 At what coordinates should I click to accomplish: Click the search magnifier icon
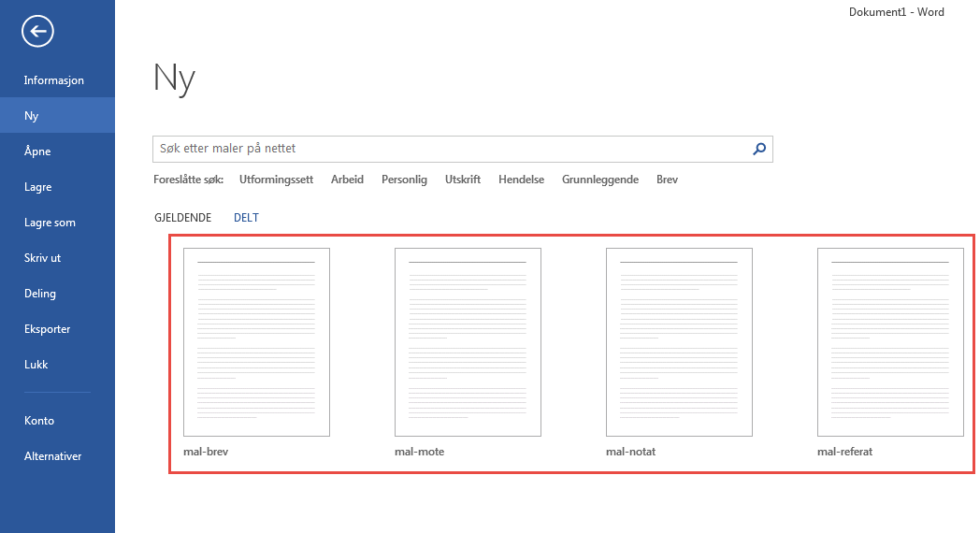(x=759, y=149)
